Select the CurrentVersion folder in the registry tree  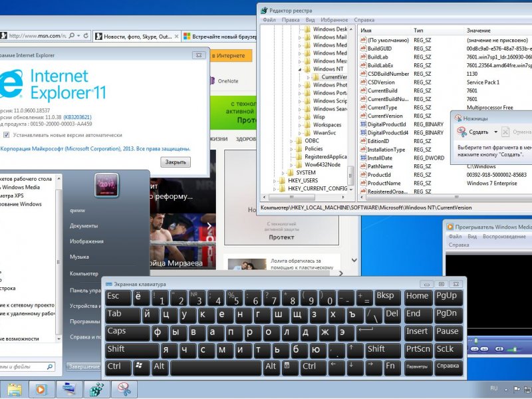pyautogui.click(x=329, y=77)
